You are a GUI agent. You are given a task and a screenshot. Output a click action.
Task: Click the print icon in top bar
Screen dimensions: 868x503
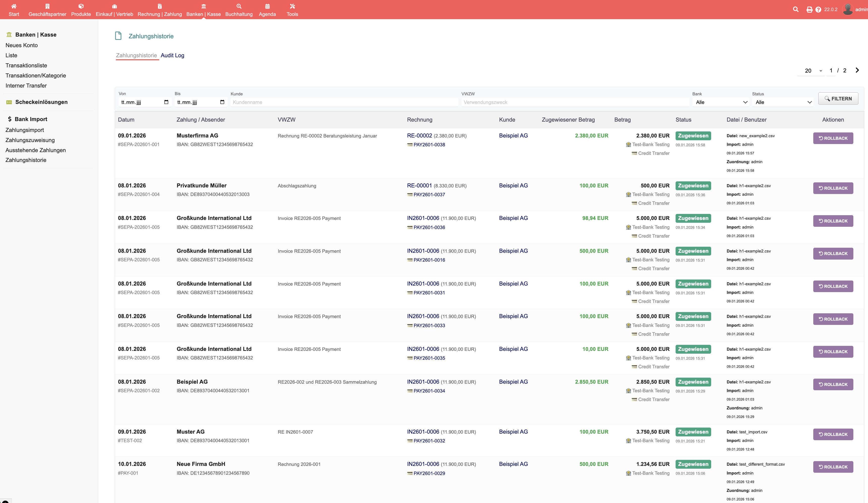pyautogui.click(x=809, y=10)
